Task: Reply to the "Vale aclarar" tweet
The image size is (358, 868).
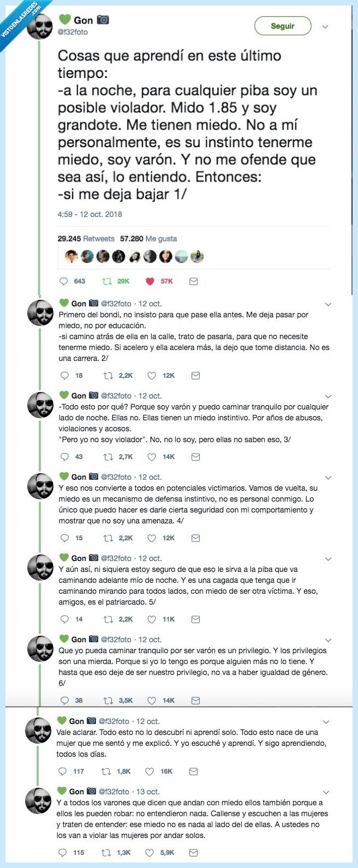Action: pyautogui.click(x=63, y=772)
